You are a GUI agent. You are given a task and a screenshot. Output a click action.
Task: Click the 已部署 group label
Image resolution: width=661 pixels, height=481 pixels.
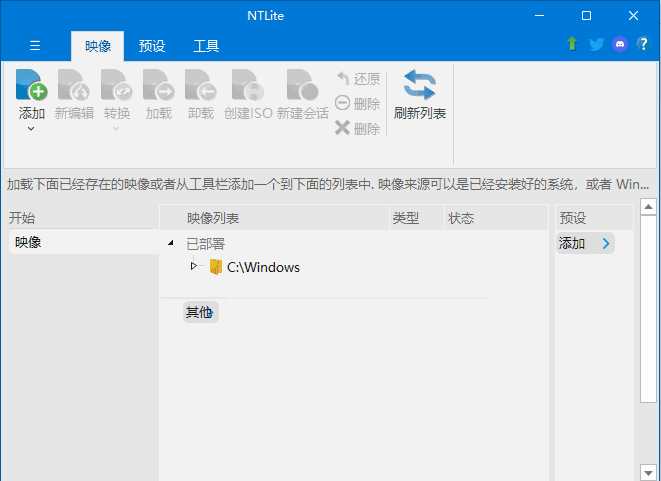click(x=206, y=244)
